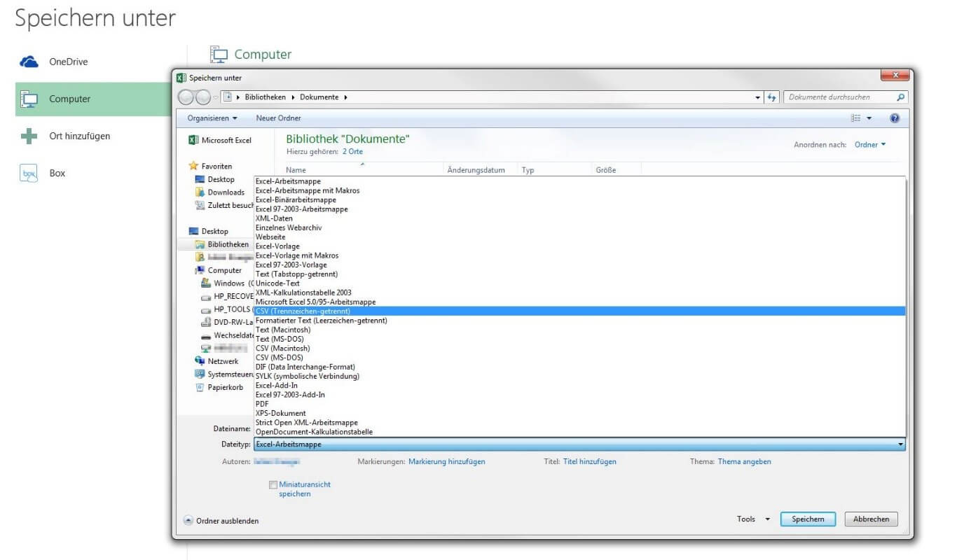Select Excel 97-2003-Arbeitsmappe file type
The image size is (971, 560).
click(579, 209)
